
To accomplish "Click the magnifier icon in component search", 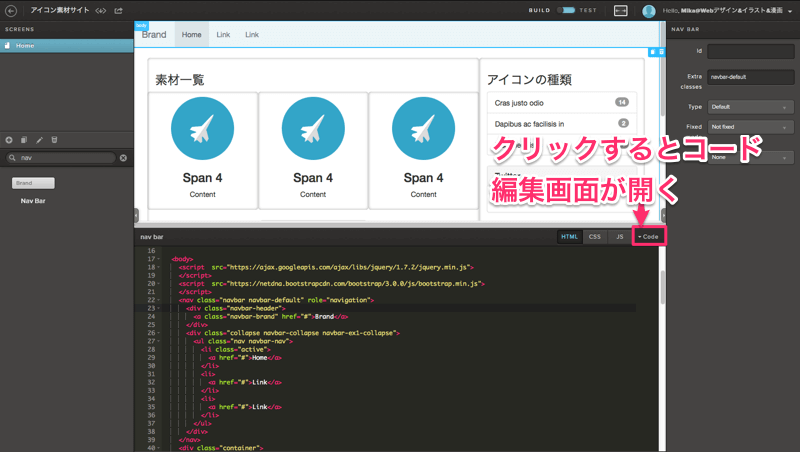I will tap(12, 158).
